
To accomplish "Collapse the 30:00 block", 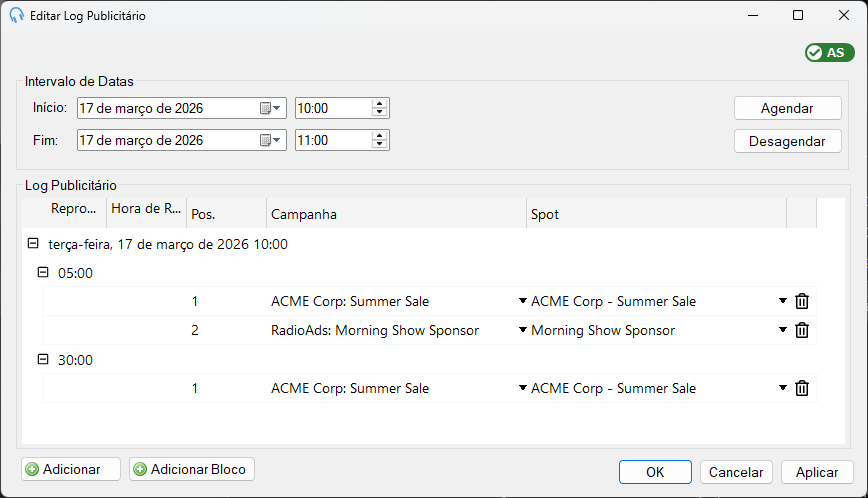I will click(43, 359).
